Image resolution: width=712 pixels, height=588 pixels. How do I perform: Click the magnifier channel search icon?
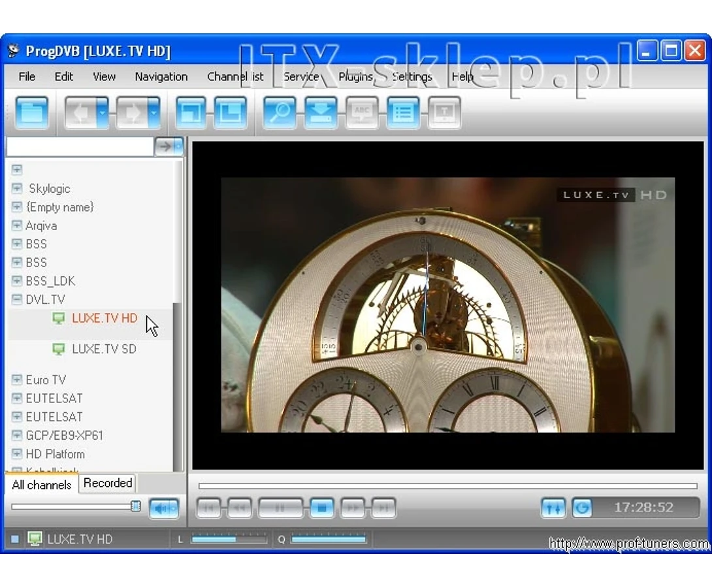tap(280, 112)
